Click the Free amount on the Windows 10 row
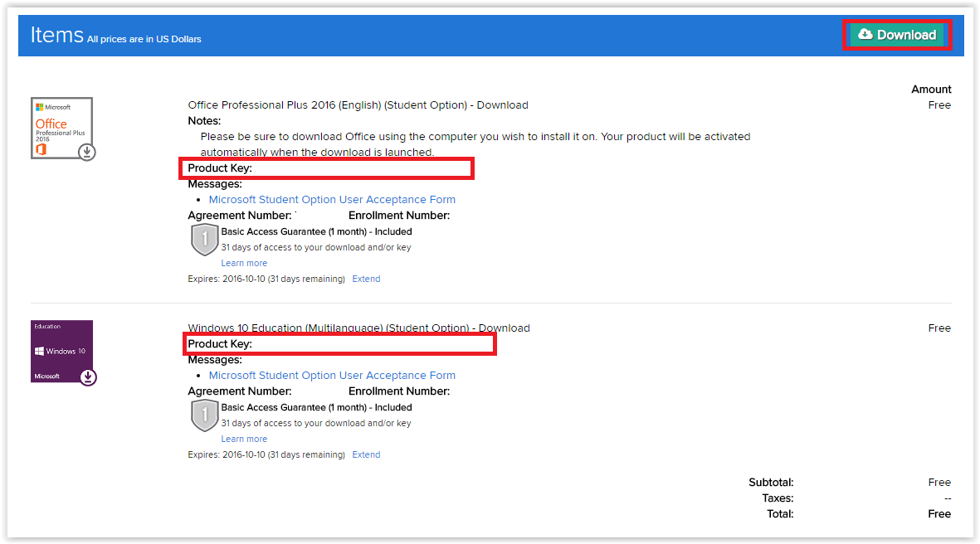980x544 pixels. [939, 328]
